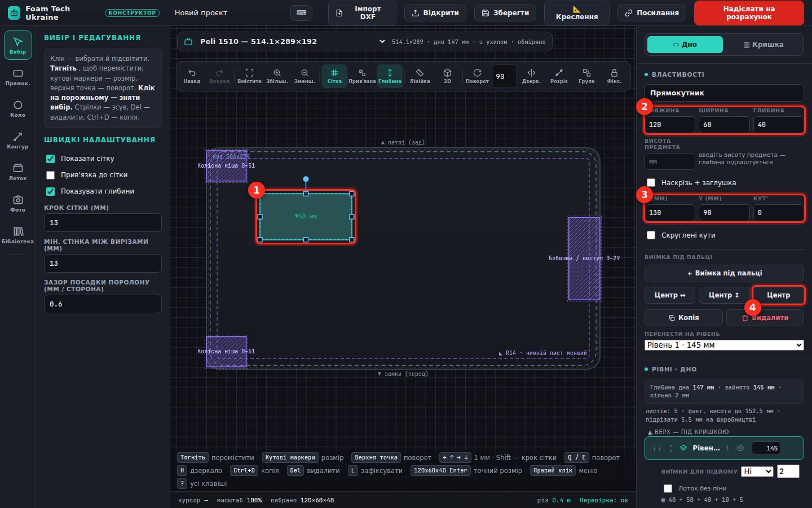
Task: Switch to 3D view
Action: (447, 76)
